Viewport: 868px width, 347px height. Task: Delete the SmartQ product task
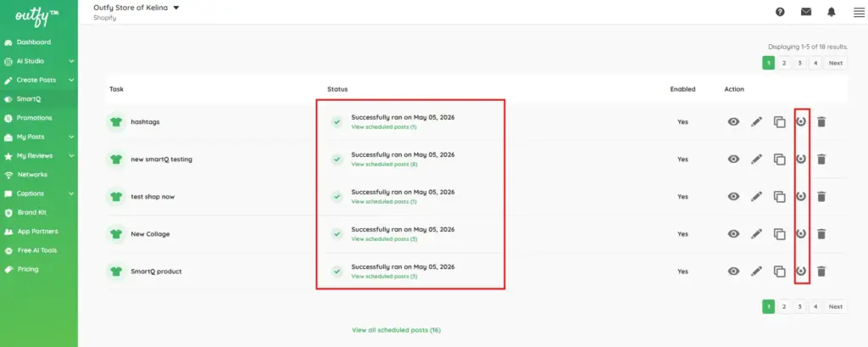pos(821,271)
